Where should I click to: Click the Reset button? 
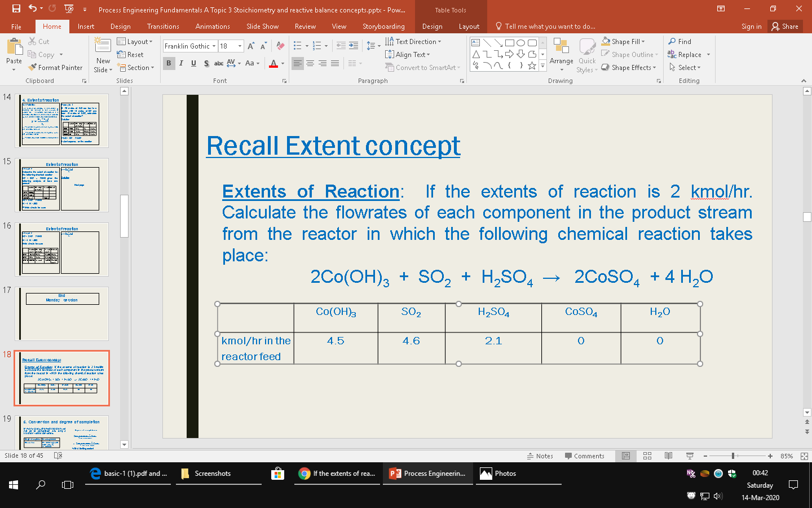[135, 54]
